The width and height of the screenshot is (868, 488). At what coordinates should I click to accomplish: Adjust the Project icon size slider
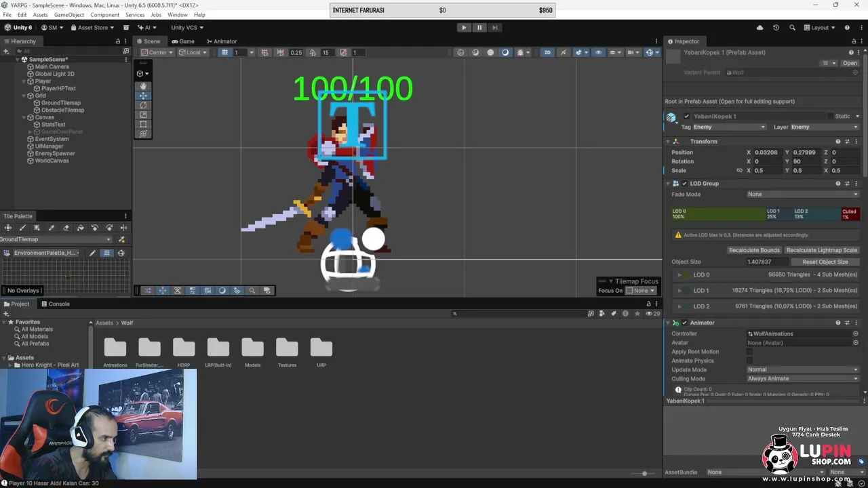pos(644,473)
